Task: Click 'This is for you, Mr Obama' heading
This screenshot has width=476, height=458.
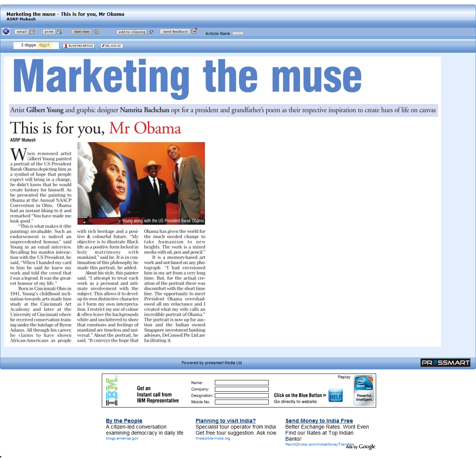Action: pos(95,128)
